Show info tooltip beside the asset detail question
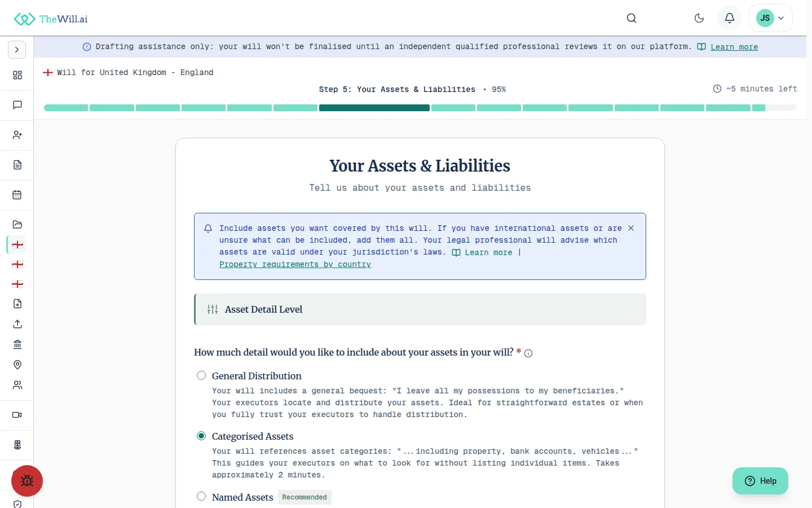 tap(528, 353)
